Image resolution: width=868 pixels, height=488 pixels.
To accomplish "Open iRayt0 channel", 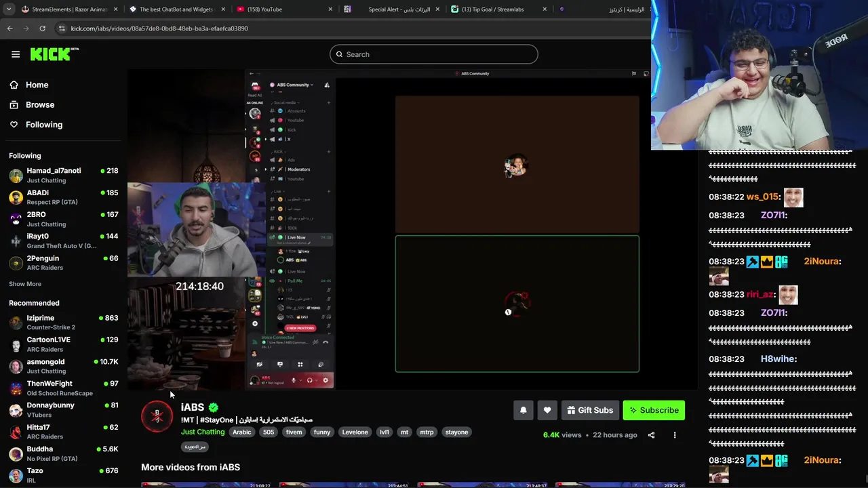I will point(64,241).
